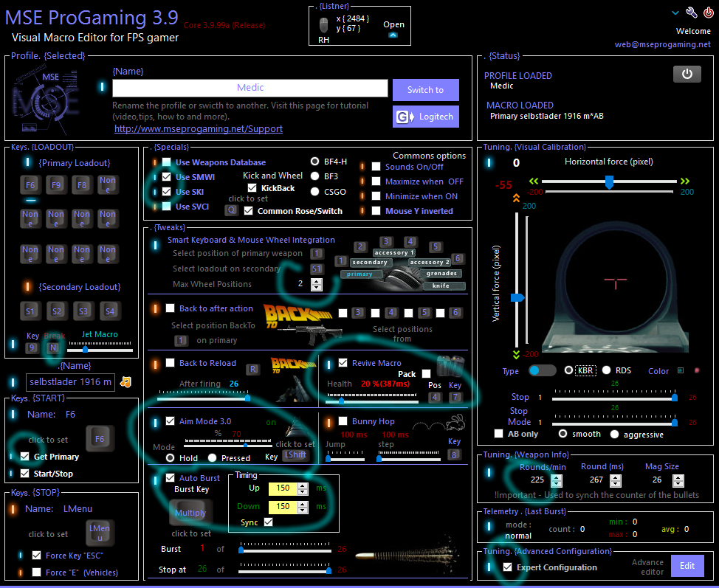Uncheck Expert Configuration

(x=507, y=567)
